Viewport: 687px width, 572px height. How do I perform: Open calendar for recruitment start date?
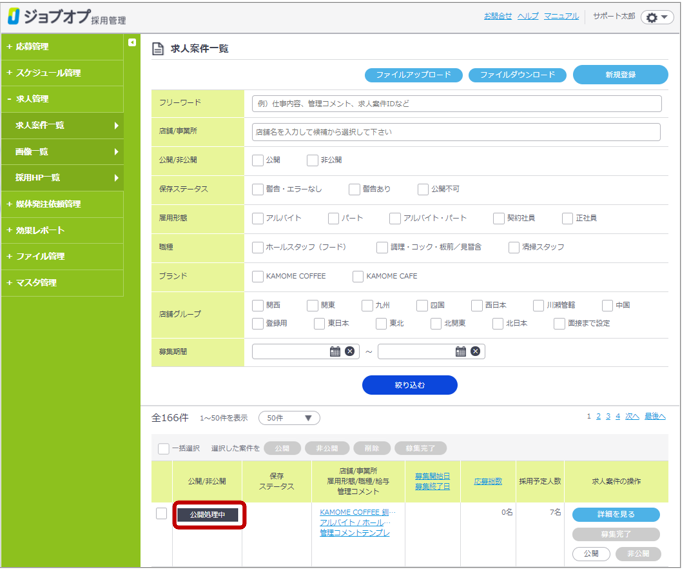[335, 351]
